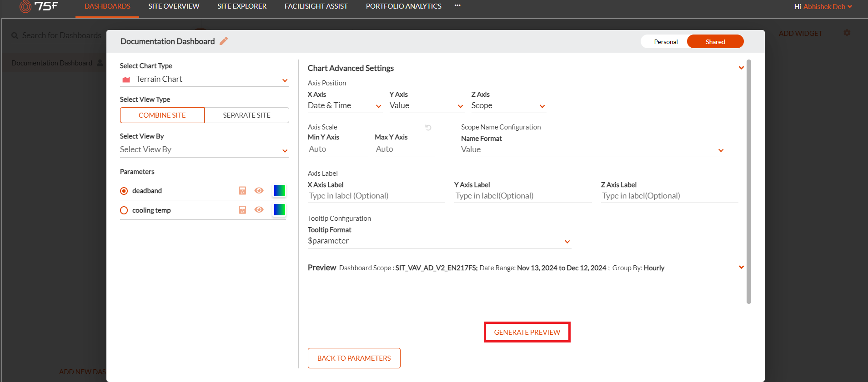The image size is (868, 382).
Task: Toggle visibility eye for cooling temp
Action: pyautogui.click(x=259, y=210)
